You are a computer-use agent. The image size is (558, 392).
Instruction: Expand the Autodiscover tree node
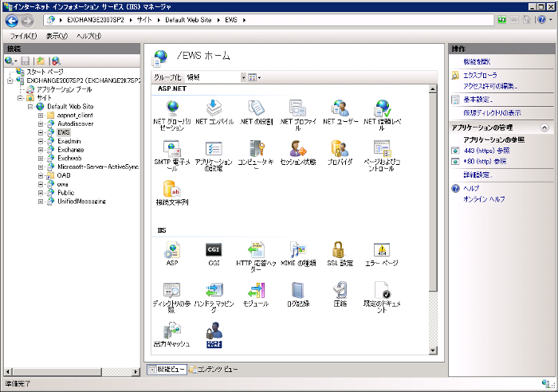coord(41,123)
